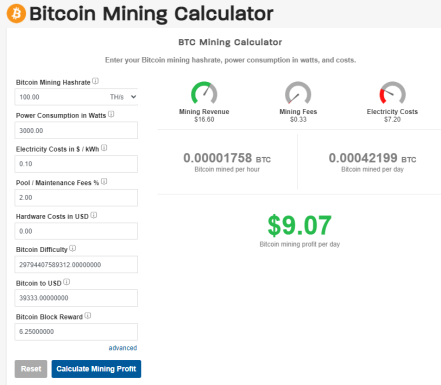Click the Bitcoin Mining Calculator page title

(151, 14)
